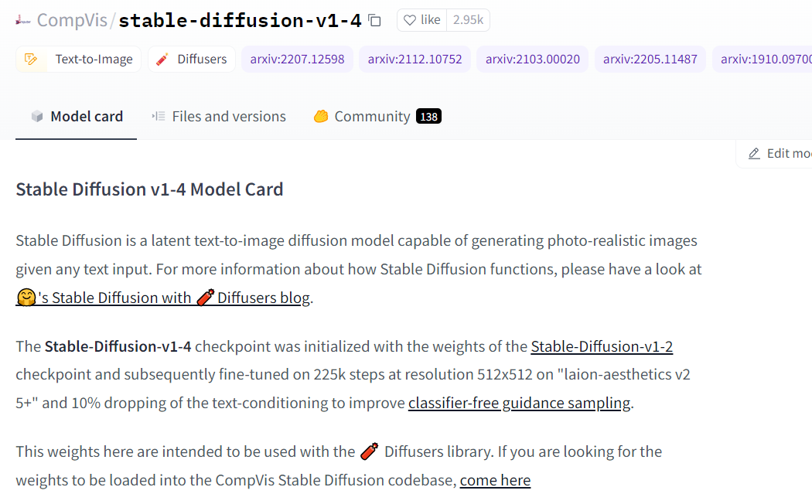Click the Diffusers library rocket icon
The width and height of the screenshot is (812, 504).
161,59
